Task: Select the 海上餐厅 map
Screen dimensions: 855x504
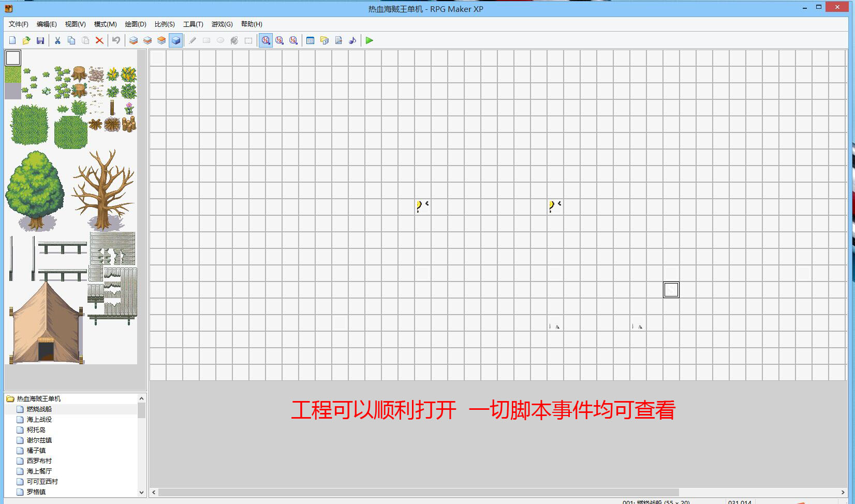Action: click(39, 471)
